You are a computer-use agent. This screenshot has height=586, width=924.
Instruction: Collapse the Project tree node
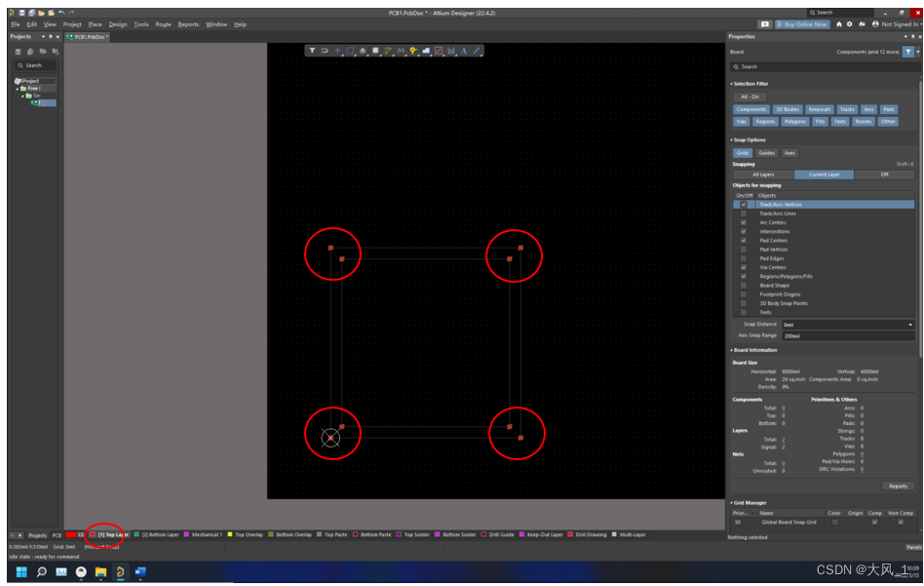coord(18,89)
